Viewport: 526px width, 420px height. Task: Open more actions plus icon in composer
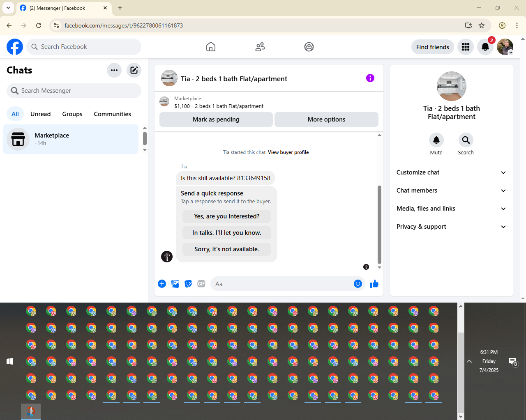(x=162, y=284)
